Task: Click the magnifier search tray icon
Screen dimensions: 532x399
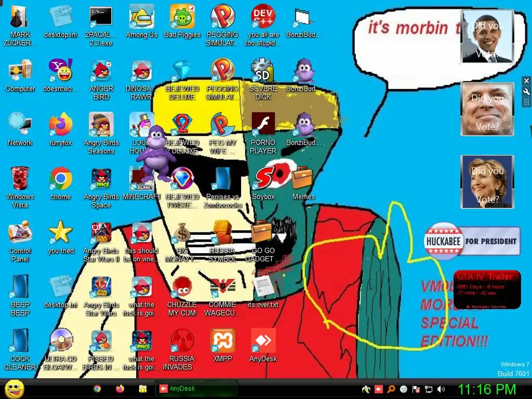Action: 391,389
